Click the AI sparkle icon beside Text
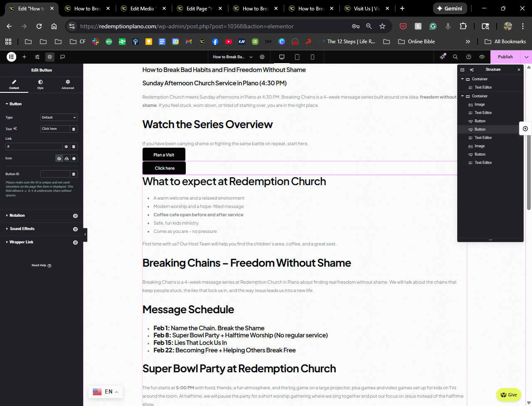The height and width of the screenshot is (406, 532). (x=15, y=129)
